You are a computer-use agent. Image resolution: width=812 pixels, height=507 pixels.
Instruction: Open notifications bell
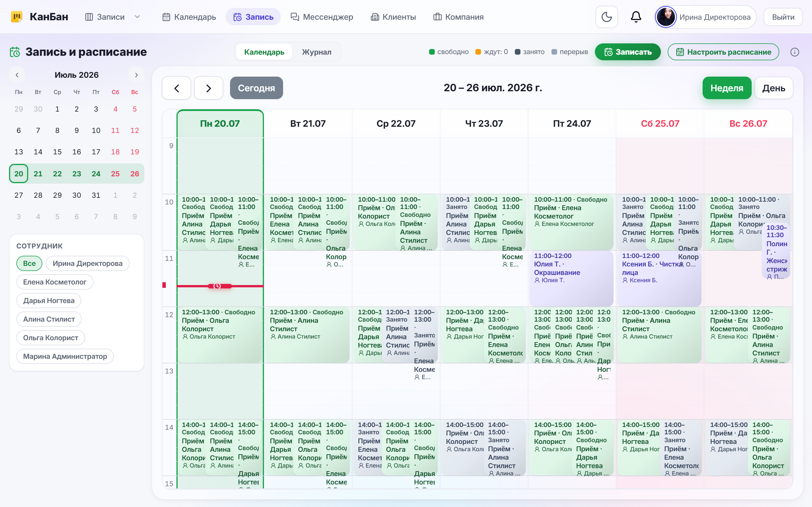pyautogui.click(x=636, y=17)
